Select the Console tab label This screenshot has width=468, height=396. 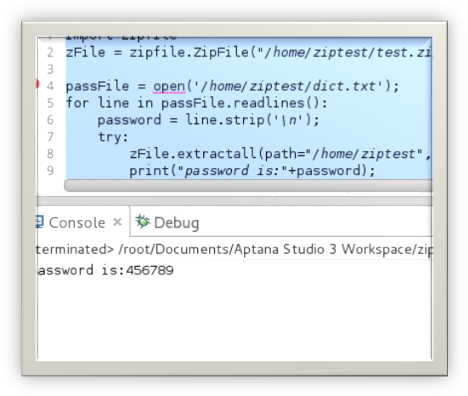tap(77, 223)
